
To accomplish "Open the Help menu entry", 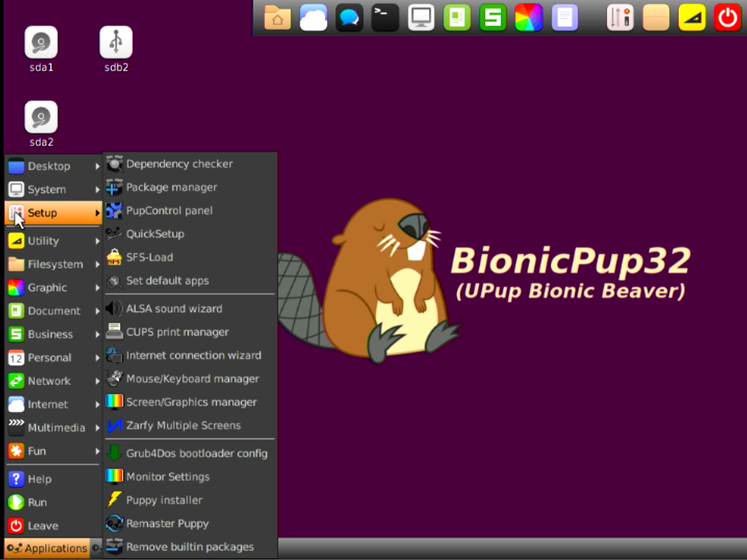I will [x=39, y=478].
